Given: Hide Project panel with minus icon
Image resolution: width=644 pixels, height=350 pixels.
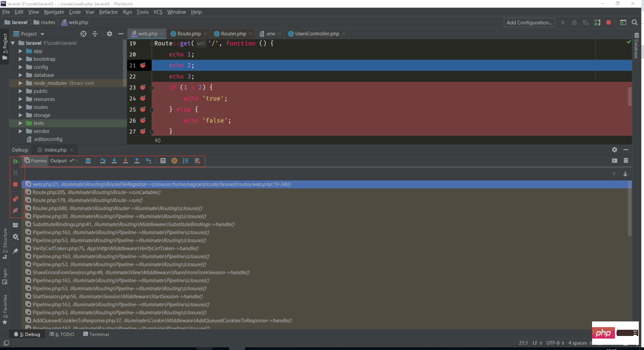Looking at the screenshot, I should (x=120, y=34).
